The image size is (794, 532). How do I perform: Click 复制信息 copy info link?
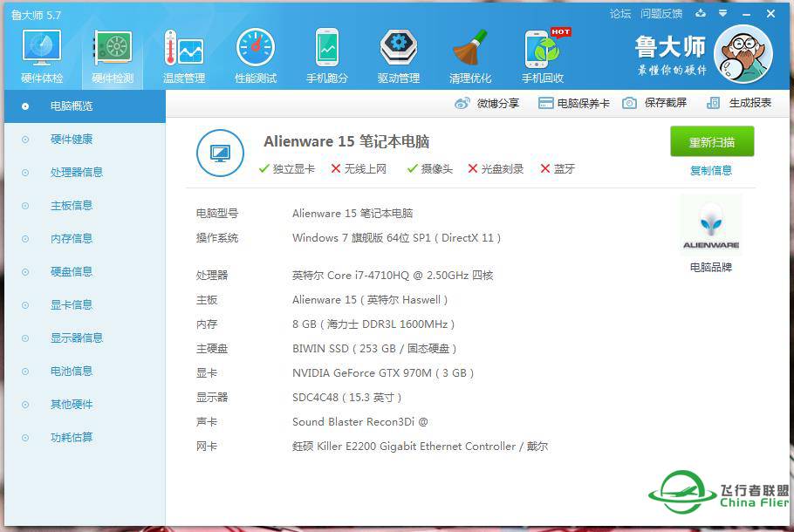coord(711,171)
